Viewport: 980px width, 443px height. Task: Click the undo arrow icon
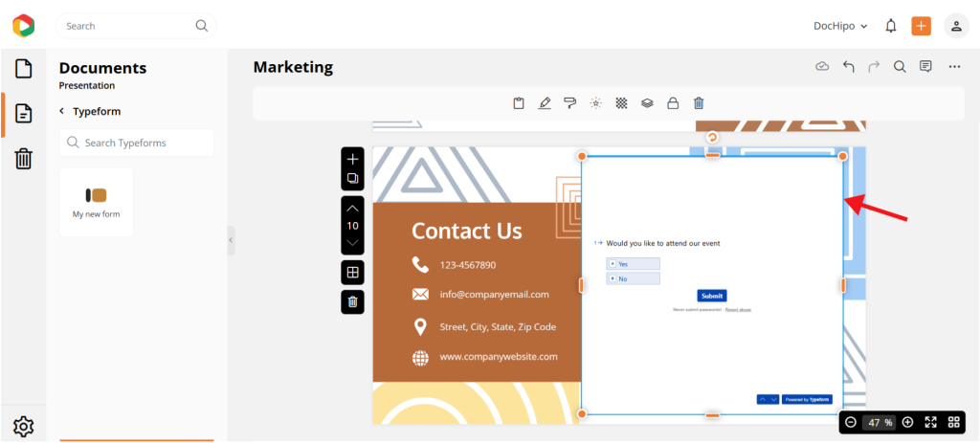tap(848, 67)
